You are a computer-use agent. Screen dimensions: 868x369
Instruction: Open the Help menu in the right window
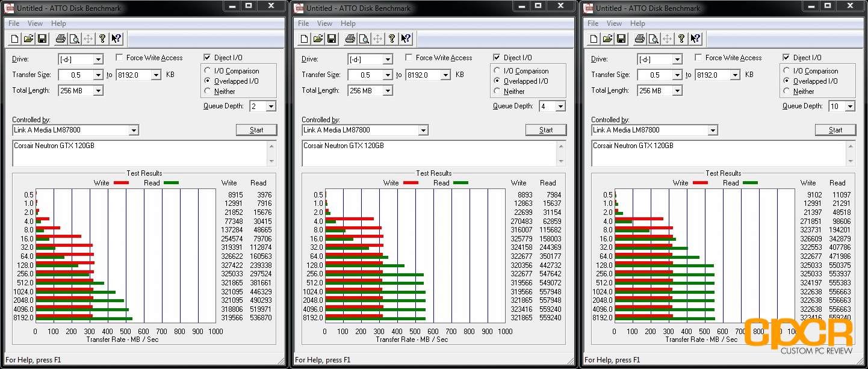point(637,23)
